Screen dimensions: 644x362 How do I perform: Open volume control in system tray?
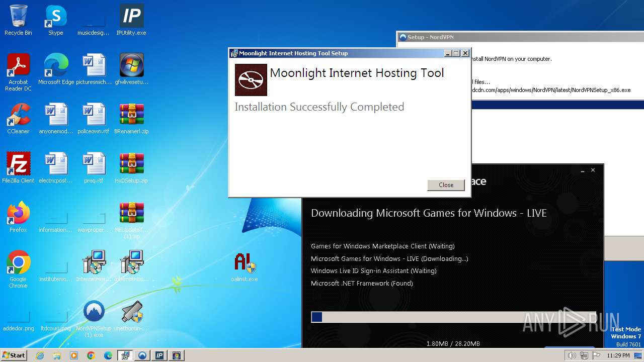pos(572,355)
